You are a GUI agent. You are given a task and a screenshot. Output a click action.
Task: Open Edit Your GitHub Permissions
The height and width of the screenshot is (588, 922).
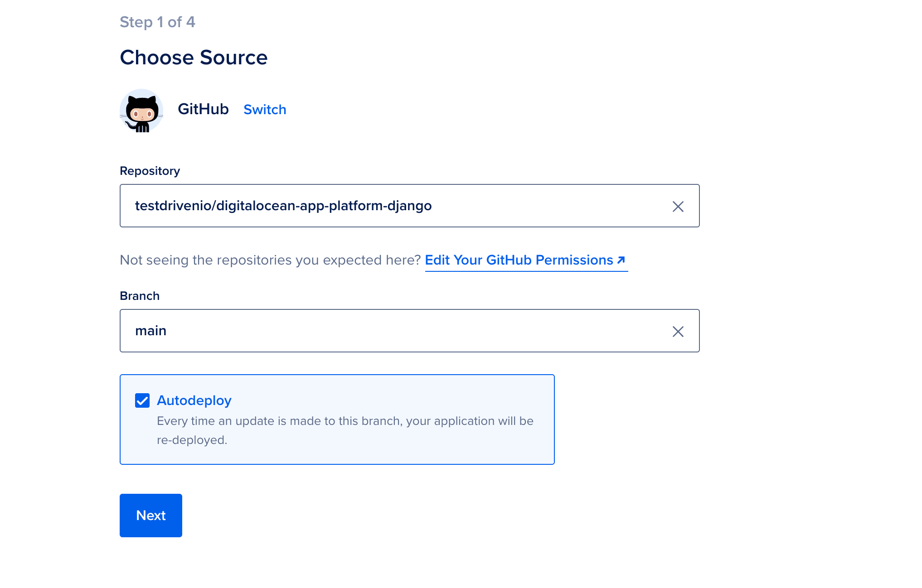click(518, 260)
